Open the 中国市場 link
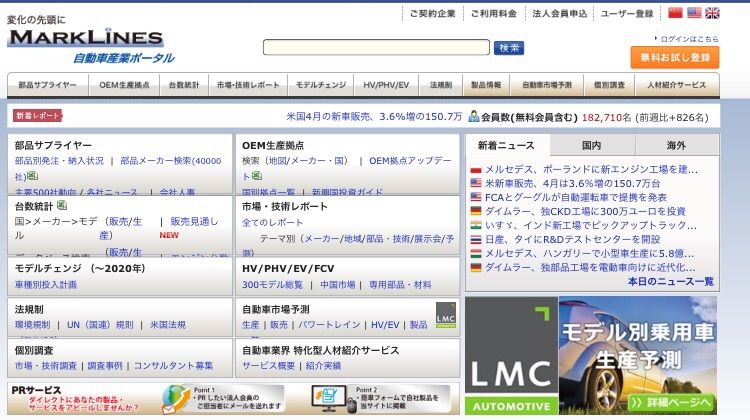The height and width of the screenshot is (420, 750). pos(338,285)
